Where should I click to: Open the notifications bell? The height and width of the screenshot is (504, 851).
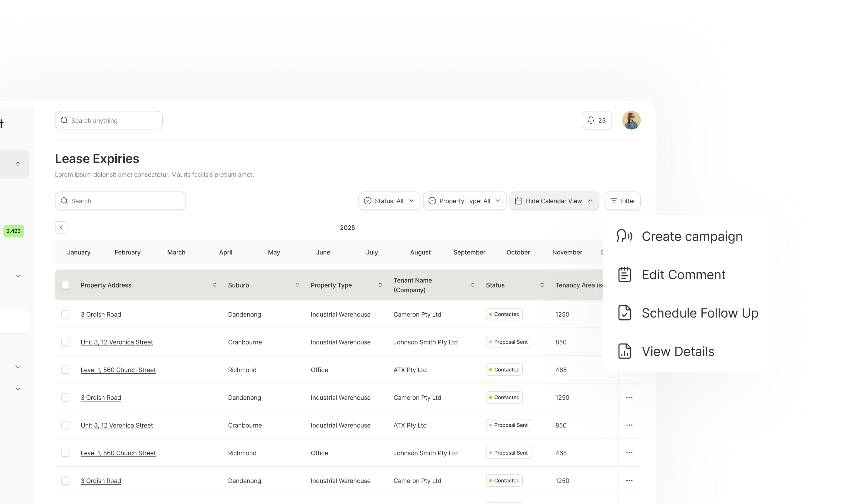[591, 120]
